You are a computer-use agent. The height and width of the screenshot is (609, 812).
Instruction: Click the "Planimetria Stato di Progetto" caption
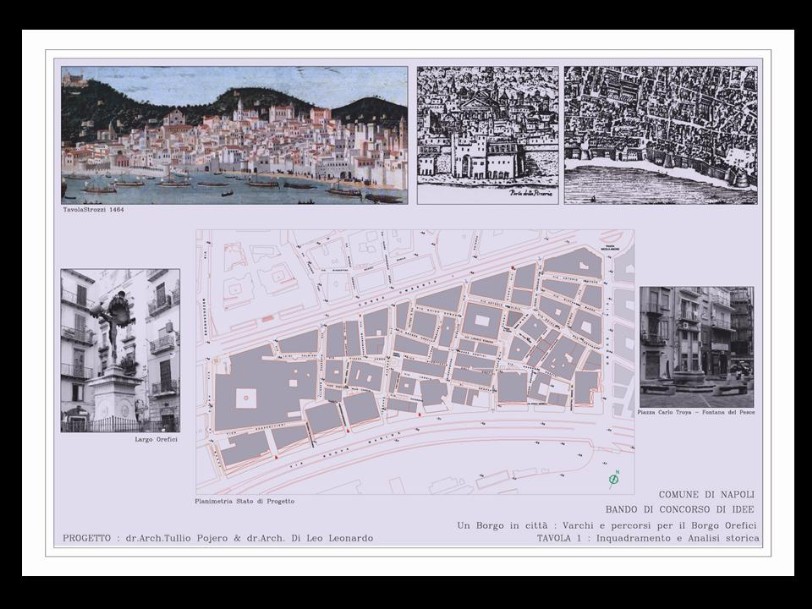click(x=245, y=501)
